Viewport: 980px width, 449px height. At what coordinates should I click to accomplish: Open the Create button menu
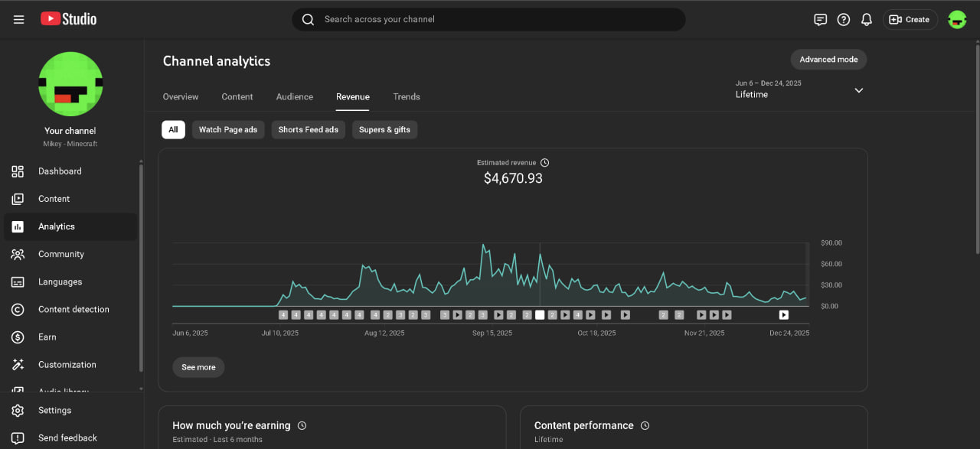[x=910, y=20]
